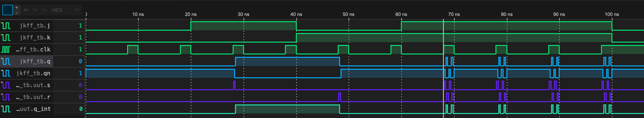Screen dimensions: 644x118
Task: Click the waveform icon beside jkff_tb.k
Action: [6, 38]
